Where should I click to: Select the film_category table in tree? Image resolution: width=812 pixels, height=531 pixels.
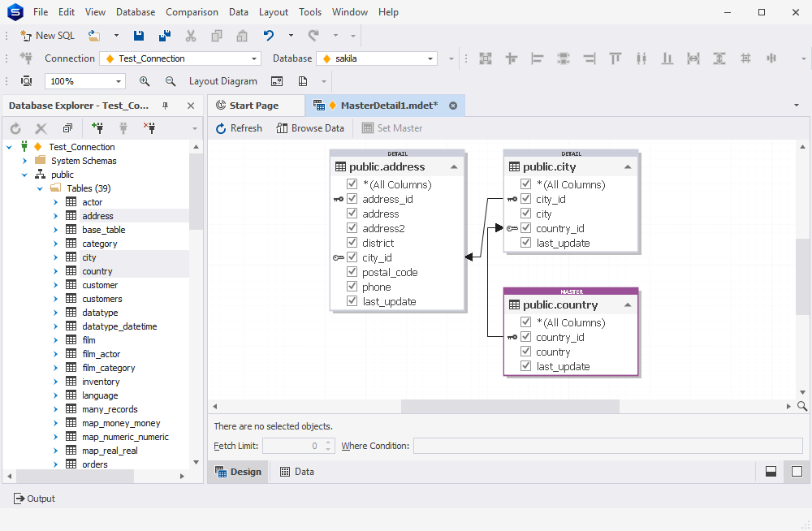pyautogui.click(x=108, y=368)
